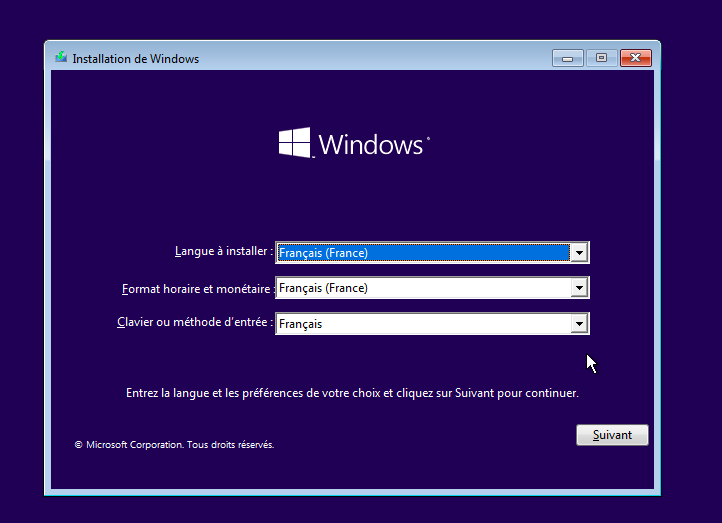
Task: Click the Microsoft Corporation copyright notice
Action: pos(174,444)
